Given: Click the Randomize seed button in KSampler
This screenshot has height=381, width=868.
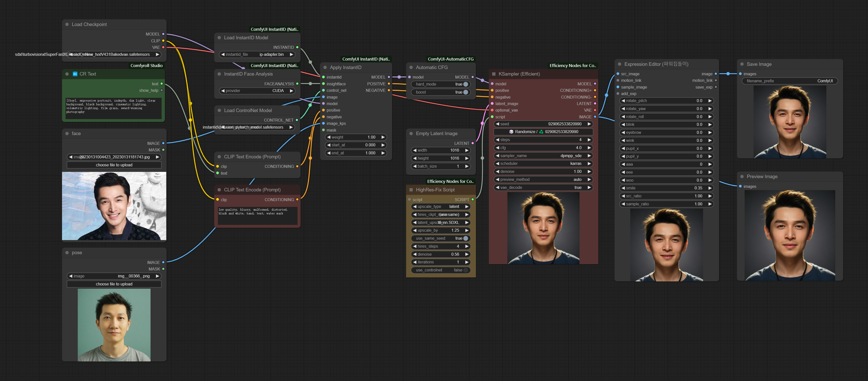Looking at the screenshot, I should coord(525,132).
